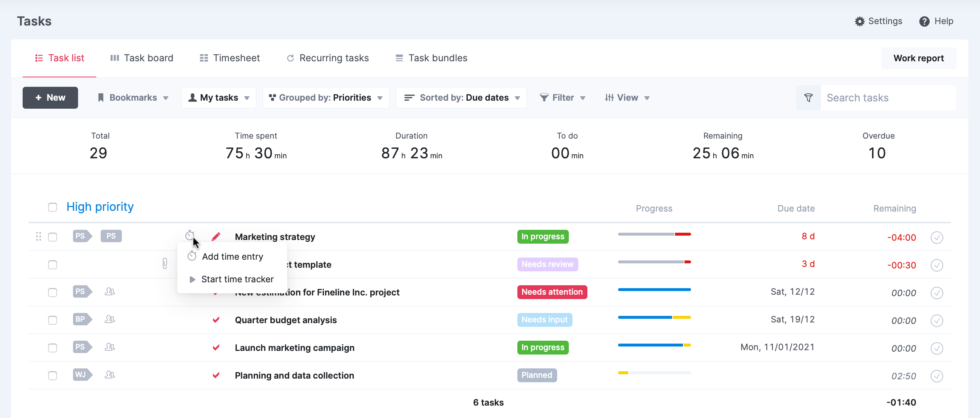Open the Quarter budget analysis task
The height and width of the screenshot is (418, 980).
click(x=286, y=320)
